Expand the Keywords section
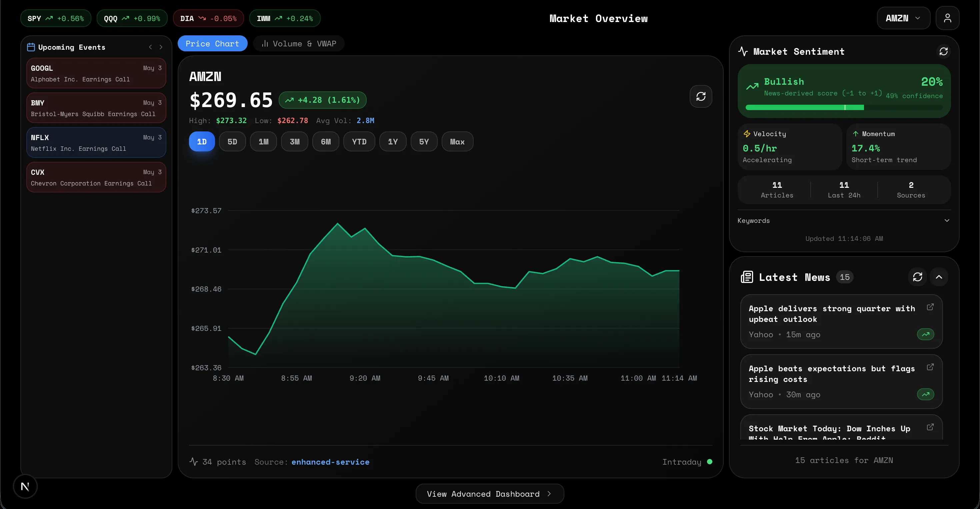Image resolution: width=980 pixels, height=509 pixels. (x=844, y=220)
